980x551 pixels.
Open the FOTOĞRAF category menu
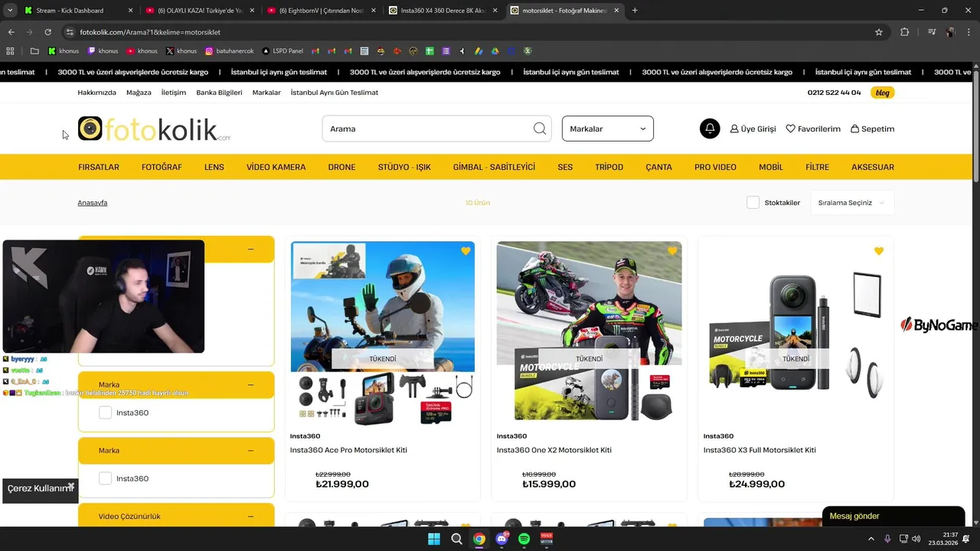[x=162, y=167]
